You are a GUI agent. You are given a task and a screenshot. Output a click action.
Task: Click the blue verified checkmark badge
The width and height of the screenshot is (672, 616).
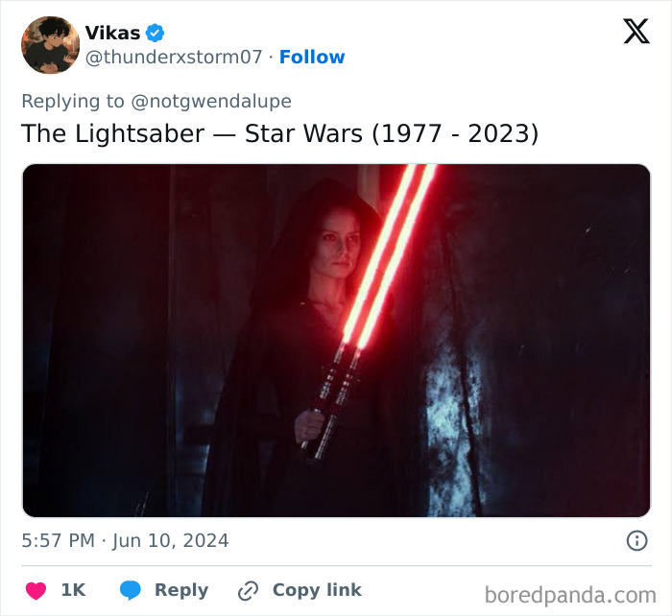[156, 33]
